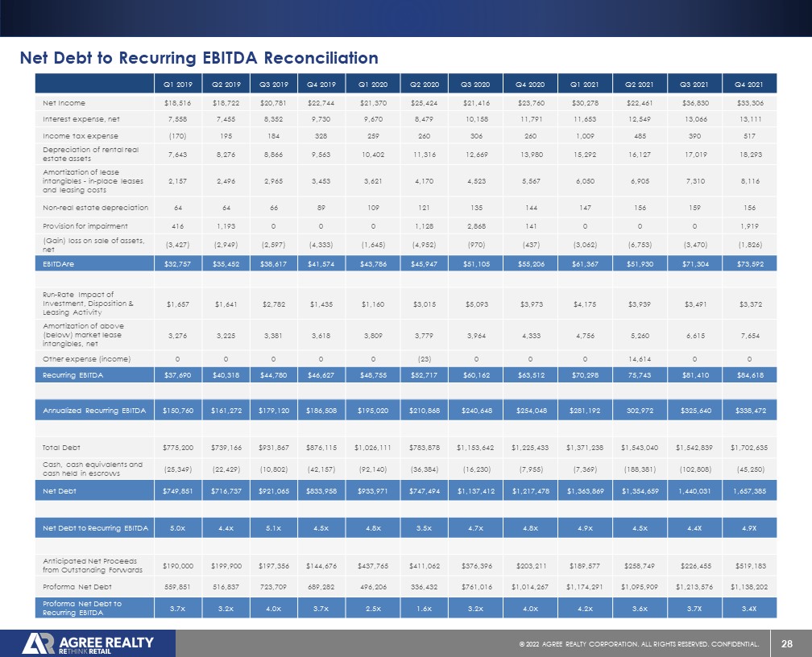812x657 pixels.
Task: Click the Provision for impairment row label
Action: pos(85,226)
